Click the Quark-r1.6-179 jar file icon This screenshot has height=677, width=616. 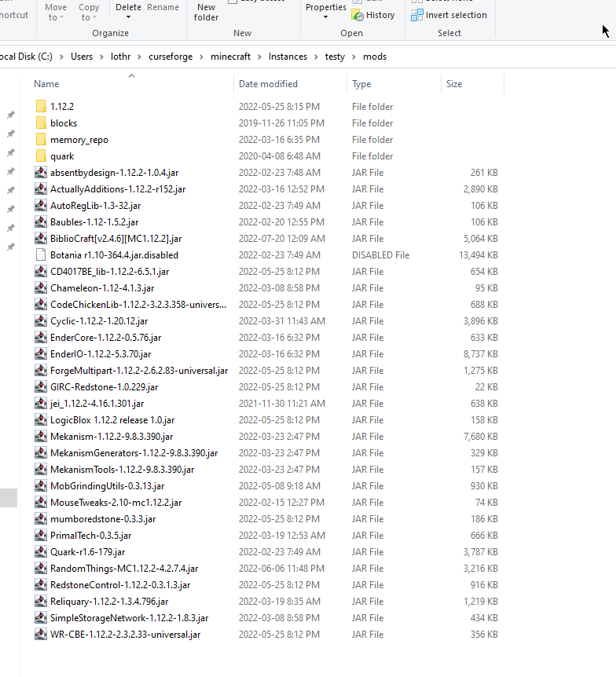41,552
